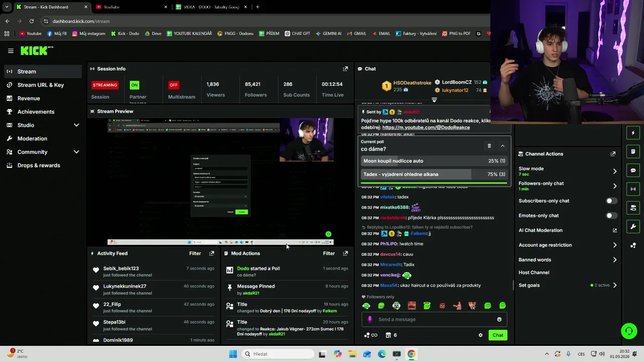Screen dimensions: 644x362
Task: Open the chat bubble sidebar widget
Action: click(633, 170)
